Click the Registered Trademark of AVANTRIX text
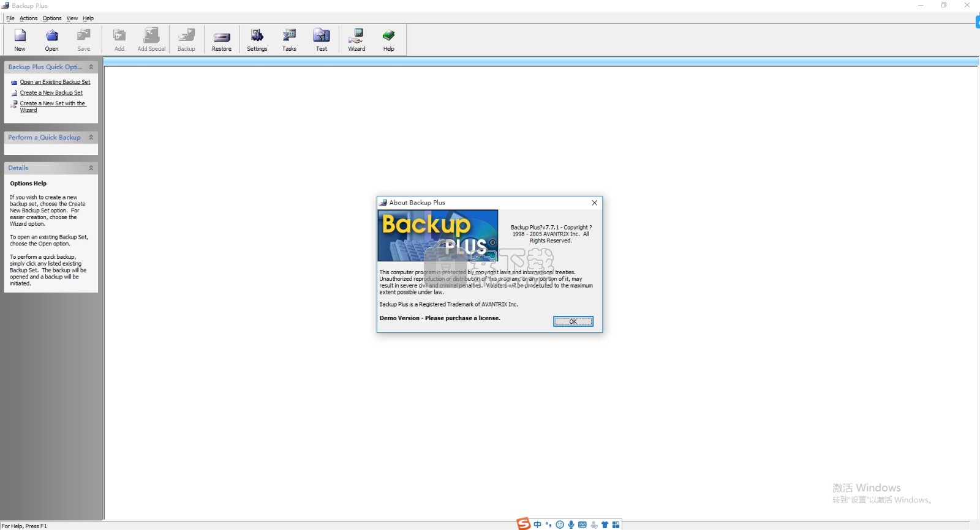Screen dimensions: 980x530 (x=448, y=304)
